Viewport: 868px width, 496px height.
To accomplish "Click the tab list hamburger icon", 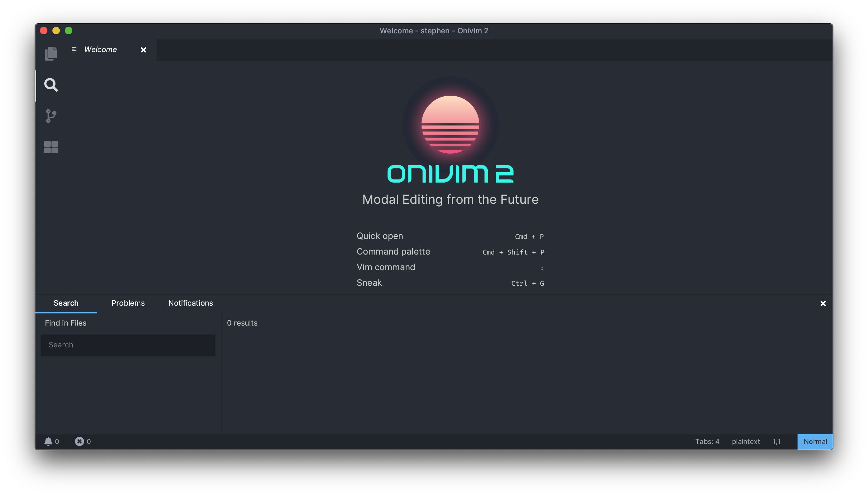I will coord(74,50).
